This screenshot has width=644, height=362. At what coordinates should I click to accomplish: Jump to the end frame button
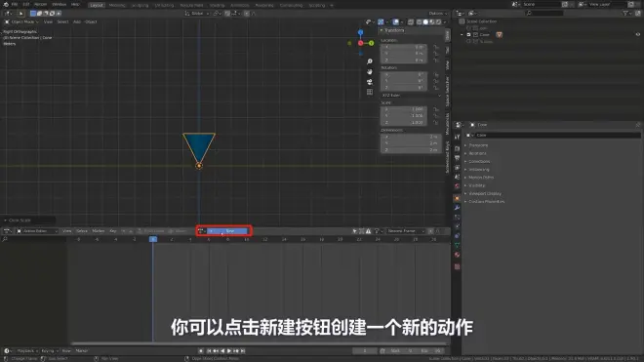click(x=243, y=351)
